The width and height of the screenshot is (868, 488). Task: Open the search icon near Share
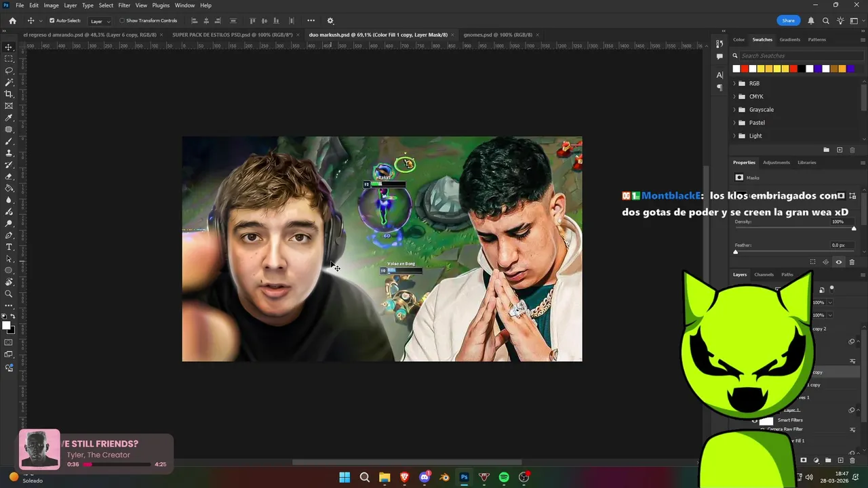(825, 21)
